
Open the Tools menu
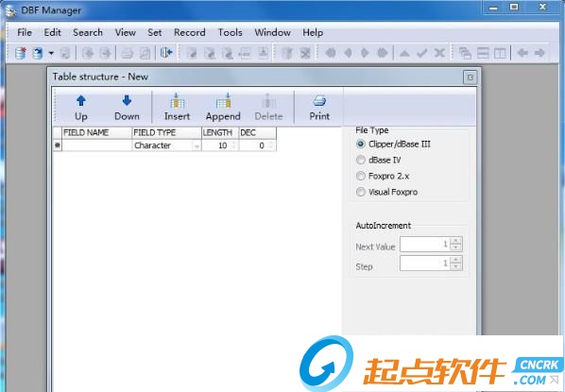coord(230,32)
